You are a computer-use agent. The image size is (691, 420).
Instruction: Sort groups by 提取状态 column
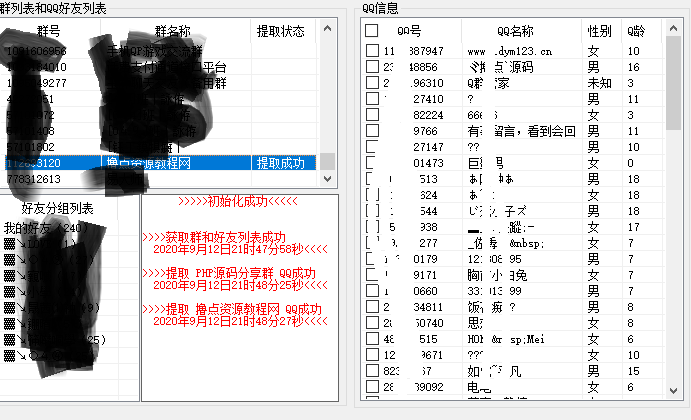pyautogui.click(x=281, y=31)
